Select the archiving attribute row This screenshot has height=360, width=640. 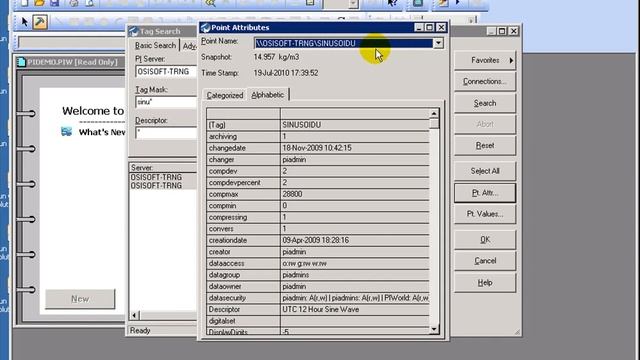point(318,136)
